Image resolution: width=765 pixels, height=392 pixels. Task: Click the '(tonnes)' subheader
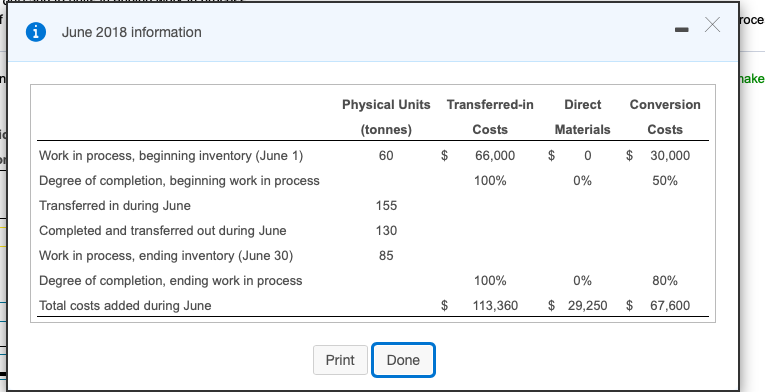(x=386, y=130)
